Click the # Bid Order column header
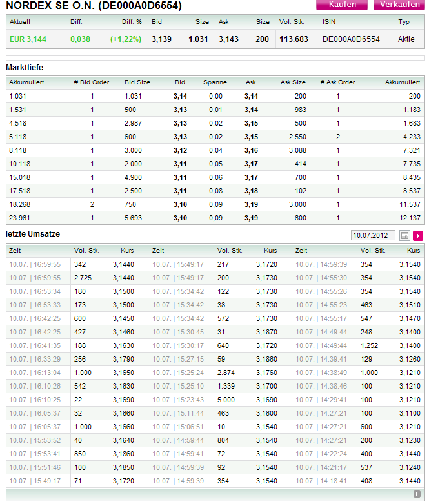 click(x=92, y=82)
